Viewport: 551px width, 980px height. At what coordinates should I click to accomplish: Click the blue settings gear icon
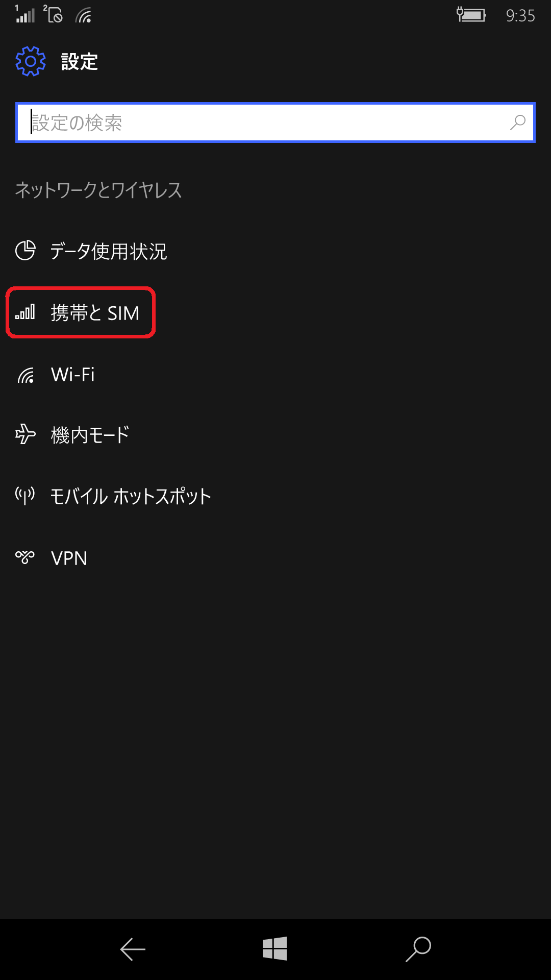coord(31,61)
